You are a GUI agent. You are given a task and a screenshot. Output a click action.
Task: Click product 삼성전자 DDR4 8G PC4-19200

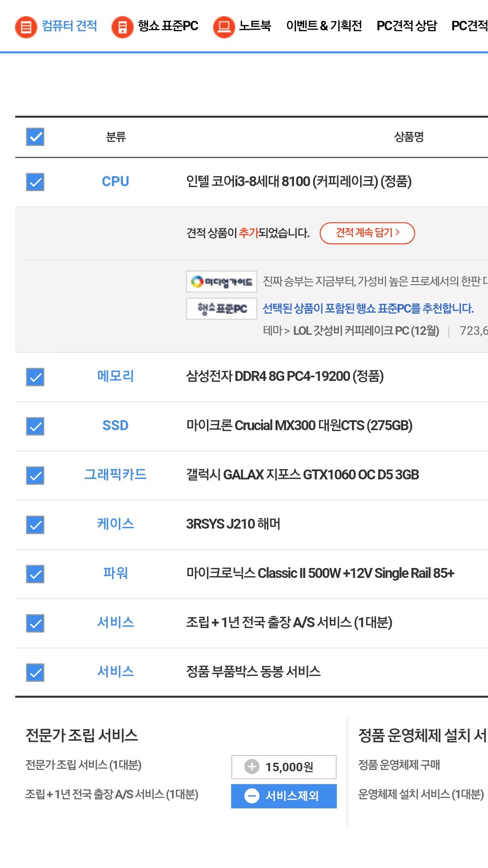[285, 376]
